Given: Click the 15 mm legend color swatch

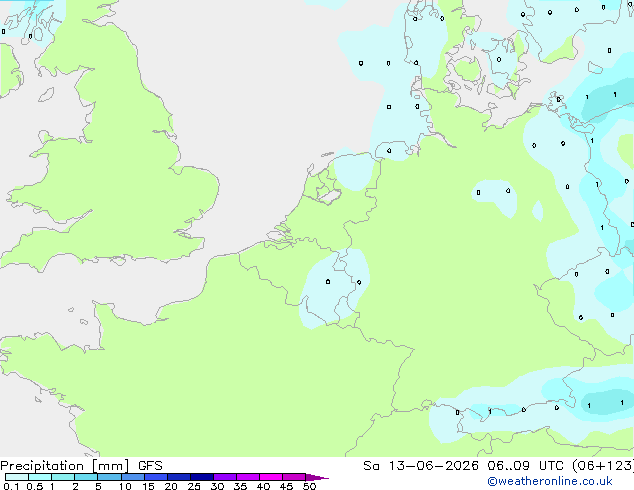Looking at the screenshot, I should [x=156, y=477].
